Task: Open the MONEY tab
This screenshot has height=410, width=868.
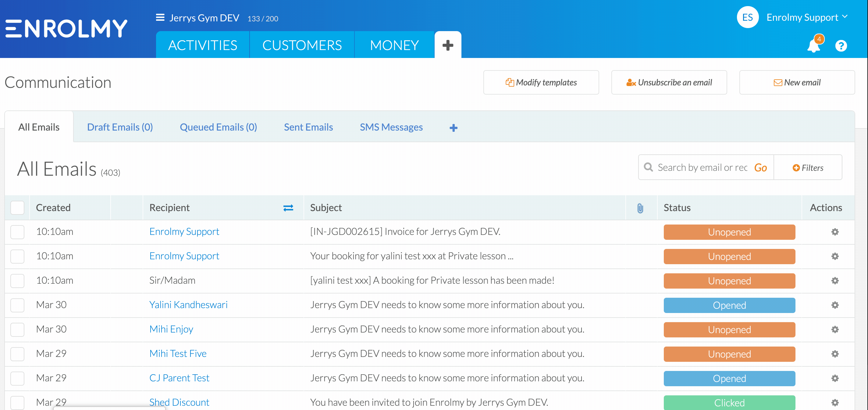Action: [x=394, y=45]
